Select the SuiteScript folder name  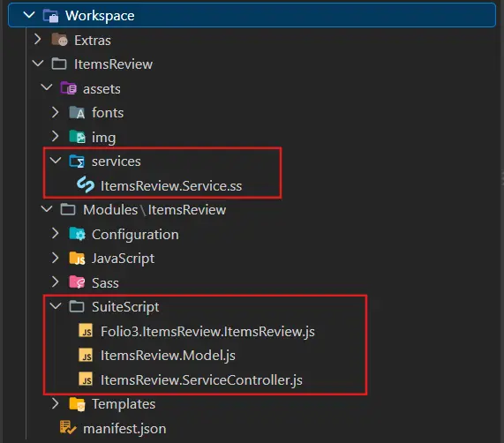[125, 307]
